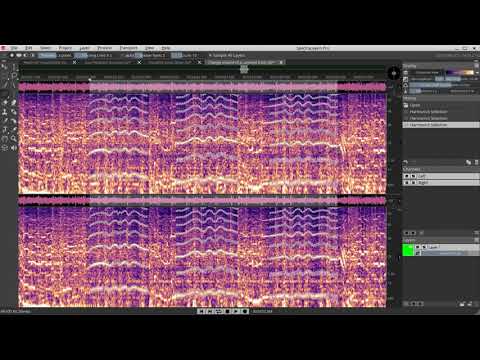
Task: Select the magnifier zoom tool
Action: pos(14,138)
